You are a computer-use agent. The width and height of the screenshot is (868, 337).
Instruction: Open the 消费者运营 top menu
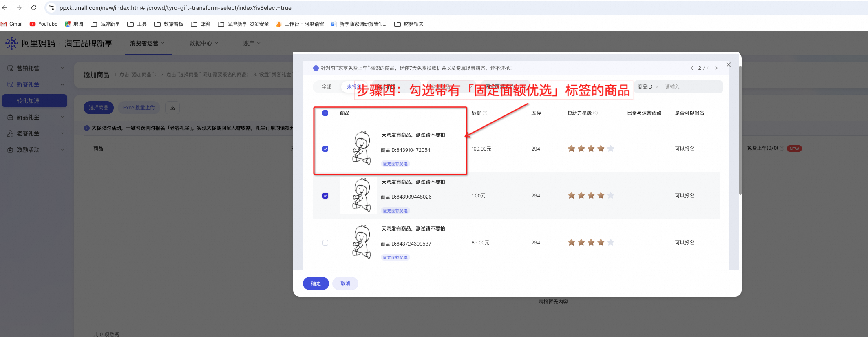[x=147, y=43]
